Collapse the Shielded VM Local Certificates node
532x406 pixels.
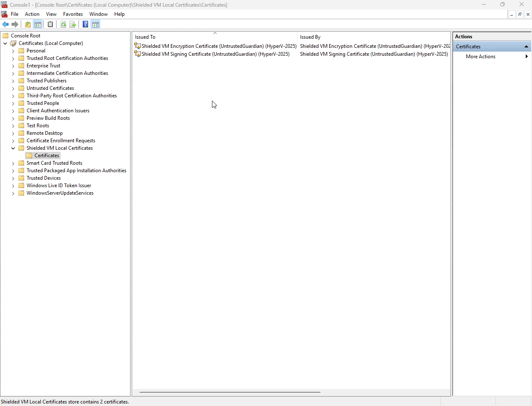[13, 148]
